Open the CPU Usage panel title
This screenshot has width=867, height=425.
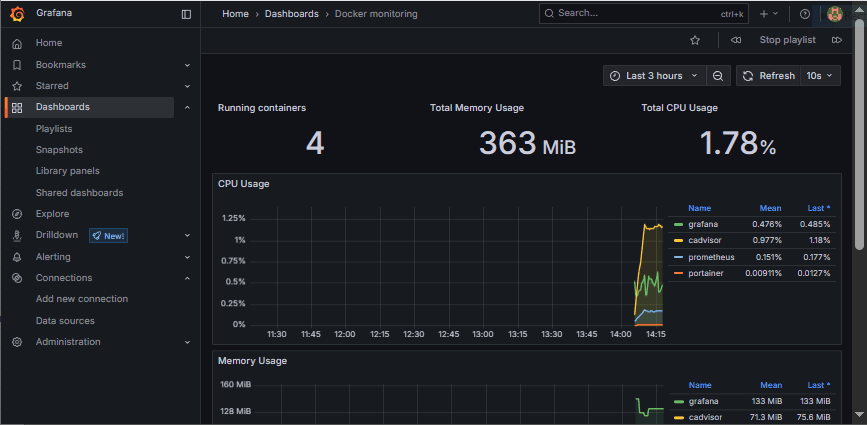pos(243,184)
